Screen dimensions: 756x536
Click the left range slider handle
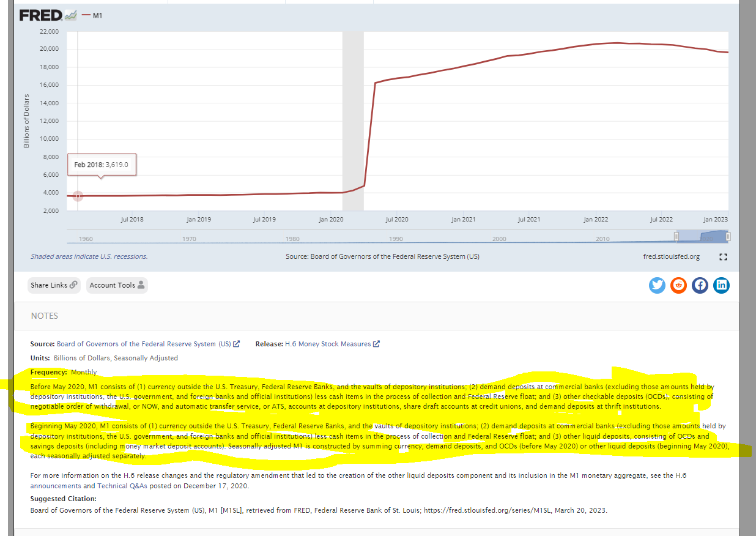pyautogui.click(x=676, y=236)
